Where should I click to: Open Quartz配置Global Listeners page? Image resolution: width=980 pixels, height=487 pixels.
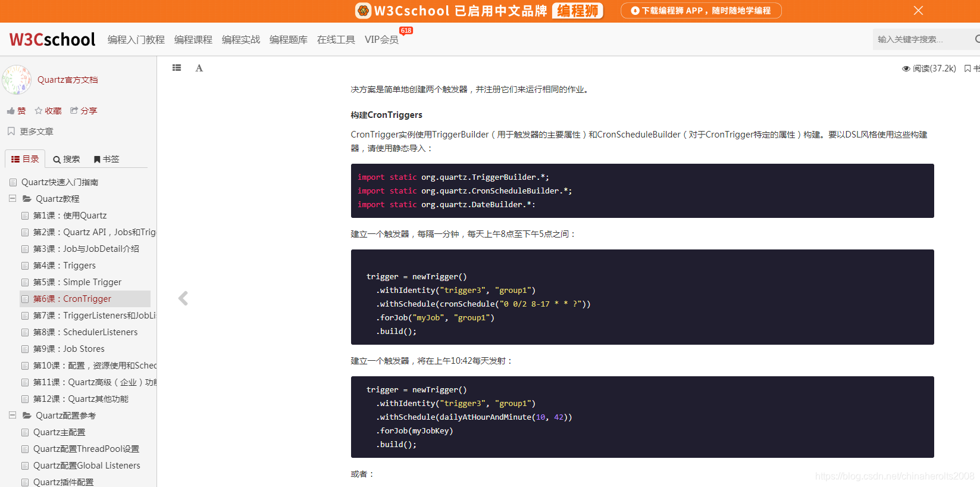[x=87, y=466]
